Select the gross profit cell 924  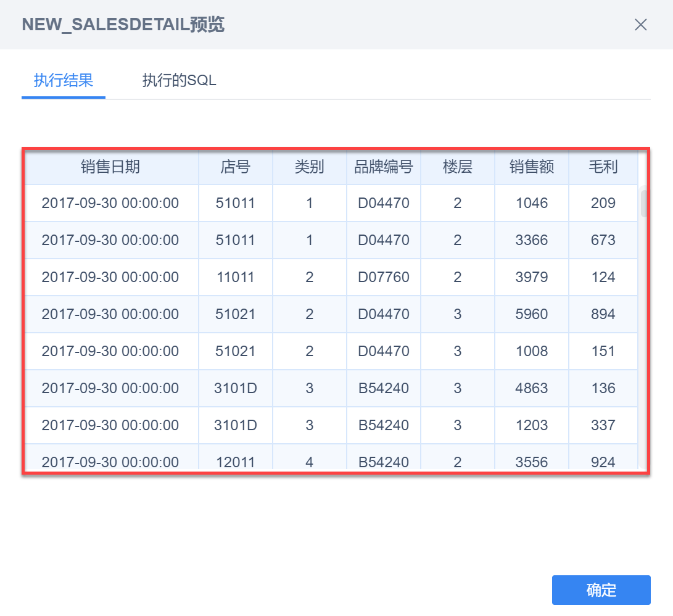(603, 462)
